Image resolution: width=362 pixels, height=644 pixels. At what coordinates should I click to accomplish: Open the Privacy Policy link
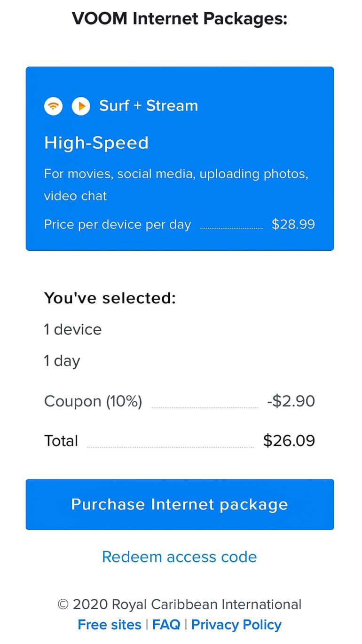point(236,625)
